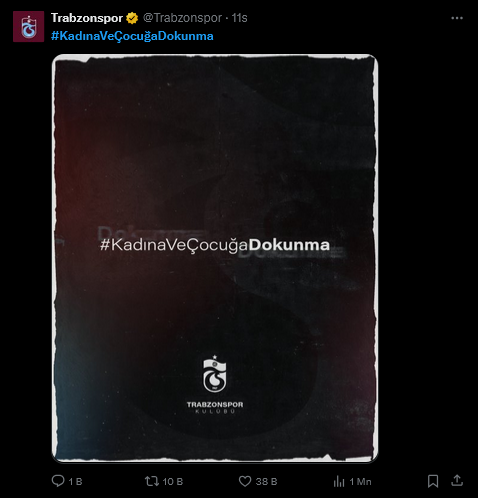This screenshot has height=498, width=478.
Task: Click the 10 B repost count
Action: tap(173, 482)
